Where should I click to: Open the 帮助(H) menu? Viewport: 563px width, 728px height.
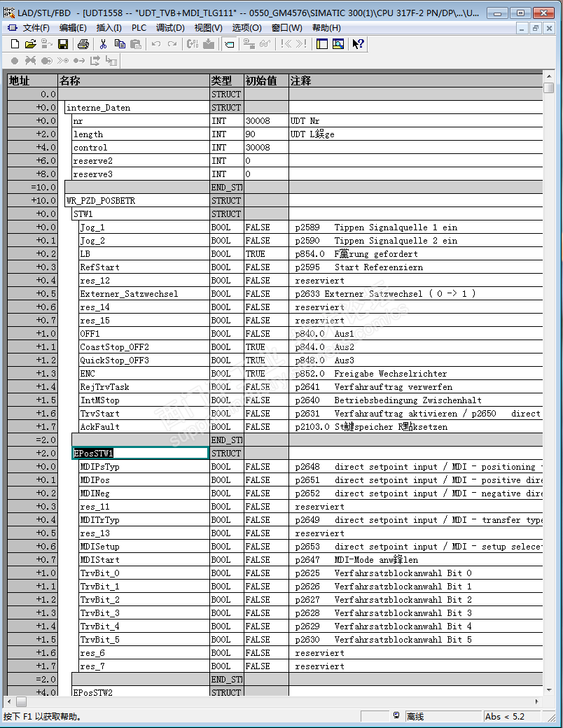point(326,28)
